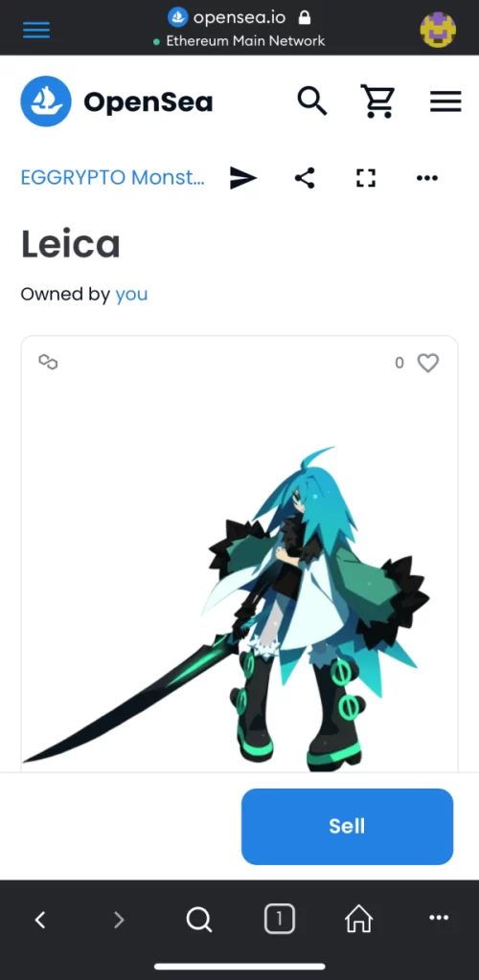The image size is (479, 980).
Task: Open the browser sidebar hamburger menu
Action: click(36, 30)
